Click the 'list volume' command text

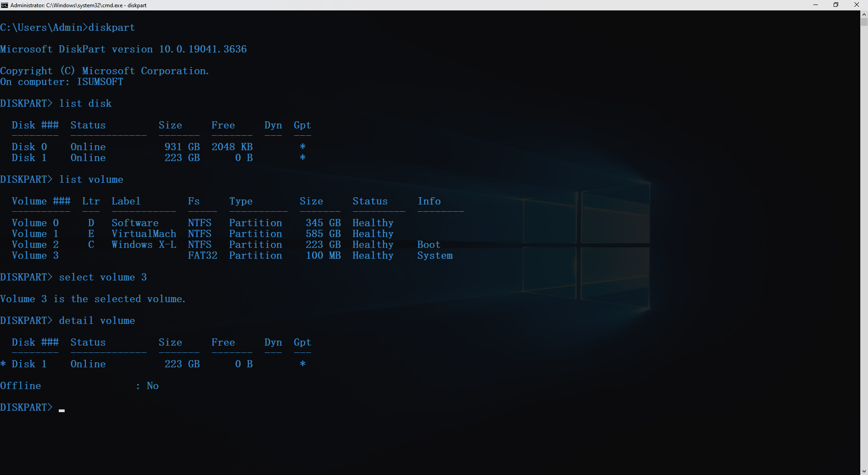(91, 180)
